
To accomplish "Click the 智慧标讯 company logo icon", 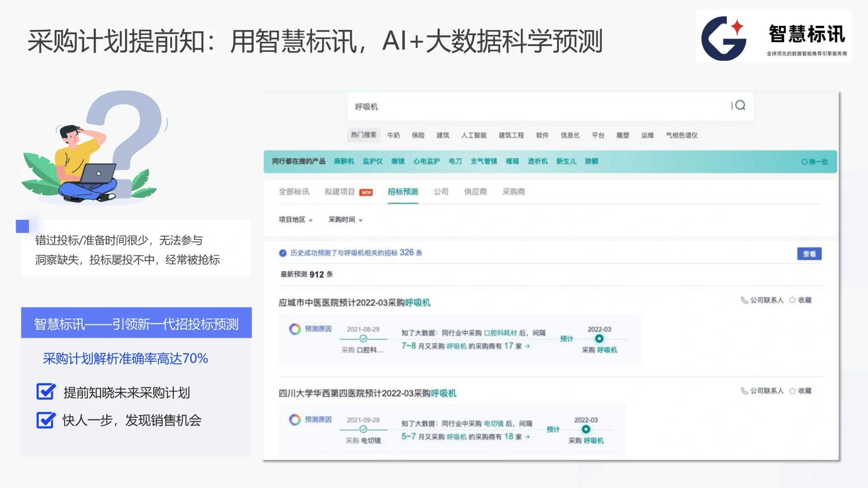I will click(723, 37).
